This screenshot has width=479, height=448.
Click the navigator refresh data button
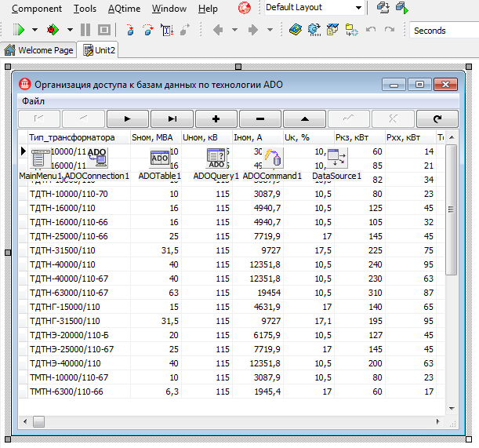click(437, 119)
